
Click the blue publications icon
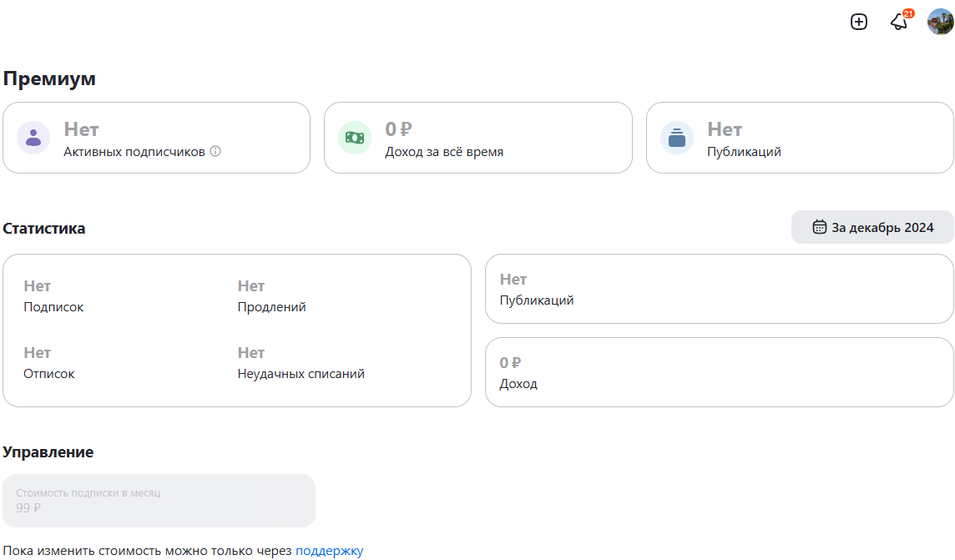point(677,138)
